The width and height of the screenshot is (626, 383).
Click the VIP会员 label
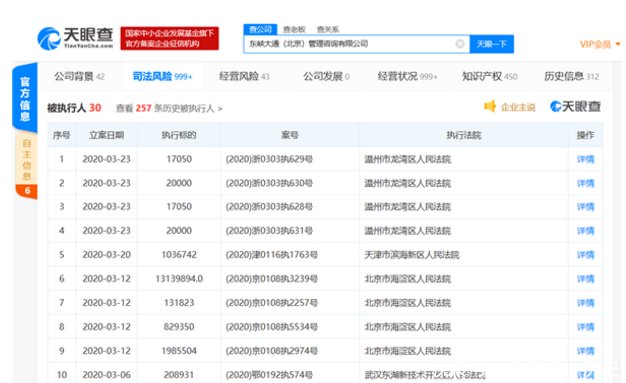pos(595,44)
